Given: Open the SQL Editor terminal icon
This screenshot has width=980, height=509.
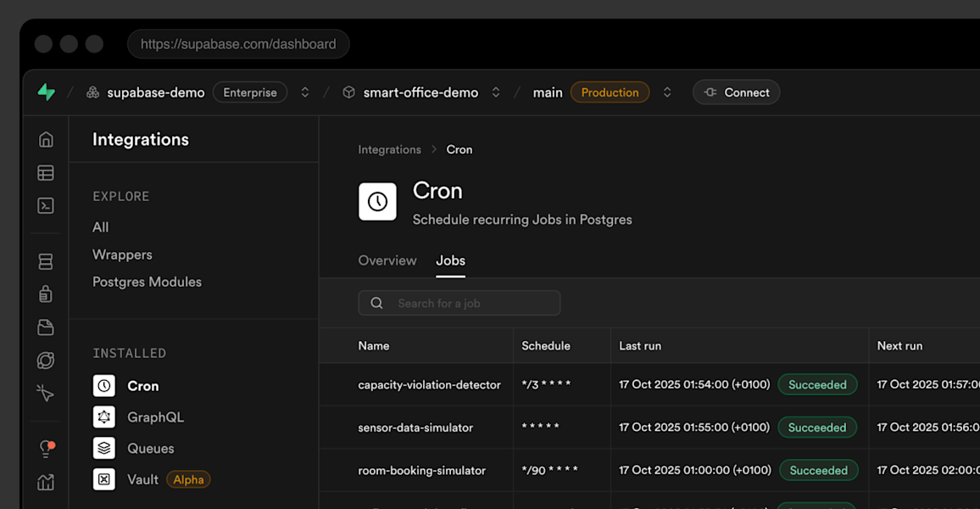Looking at the screenshot, I should click(x=46, y=205).
